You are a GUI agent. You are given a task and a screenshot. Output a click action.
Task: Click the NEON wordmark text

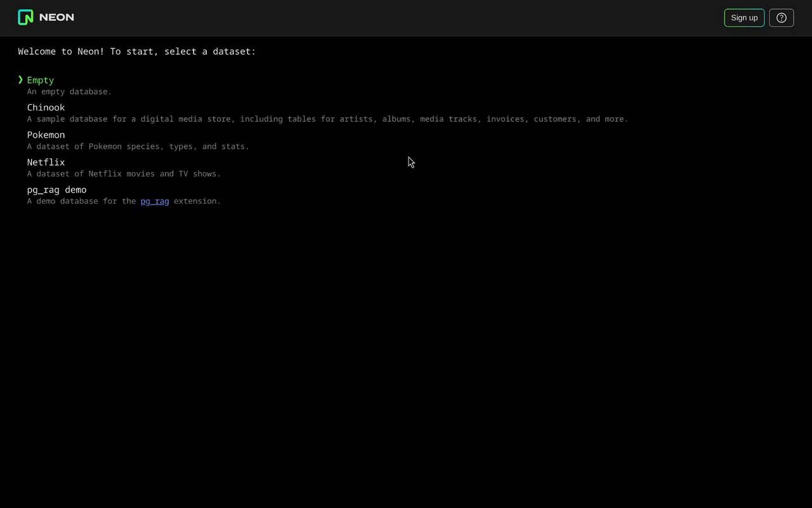click(56, 17)
